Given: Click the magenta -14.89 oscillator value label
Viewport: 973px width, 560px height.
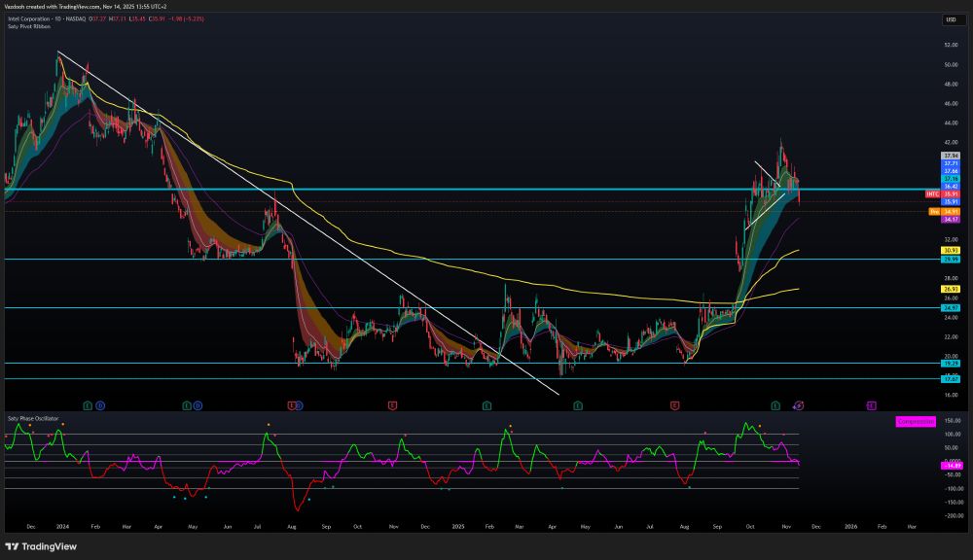Looking at the screenshot, I should pyautogui.click(x=952, y=465).
